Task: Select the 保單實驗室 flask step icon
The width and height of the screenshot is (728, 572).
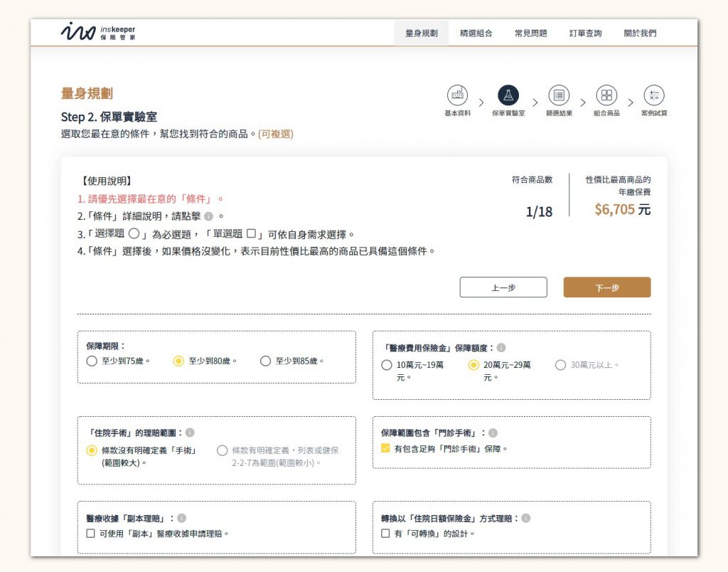Action: coord(508,95)
